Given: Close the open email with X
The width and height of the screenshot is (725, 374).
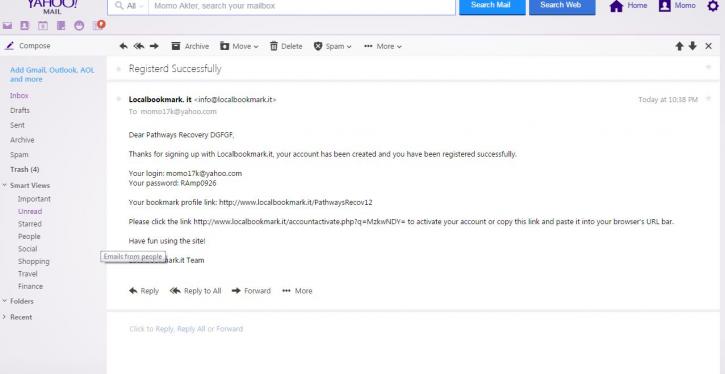Looking at the screenshot, I should tap(708, 46).
